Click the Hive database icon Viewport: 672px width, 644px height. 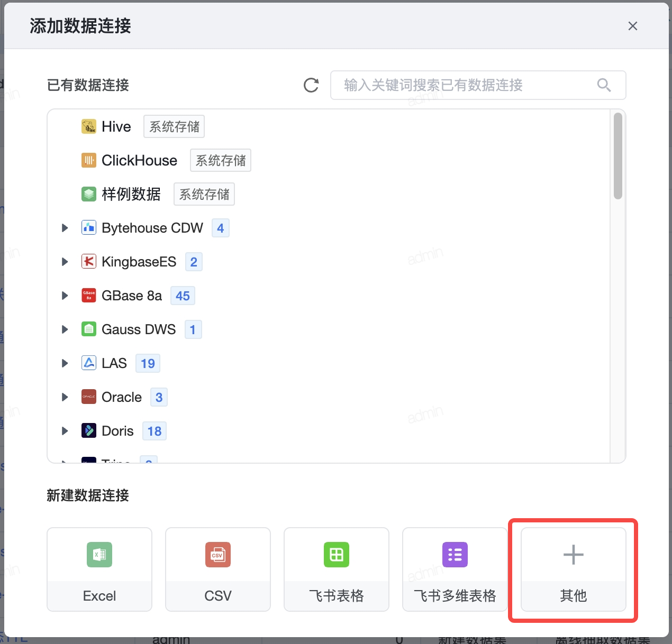point(89,126)
